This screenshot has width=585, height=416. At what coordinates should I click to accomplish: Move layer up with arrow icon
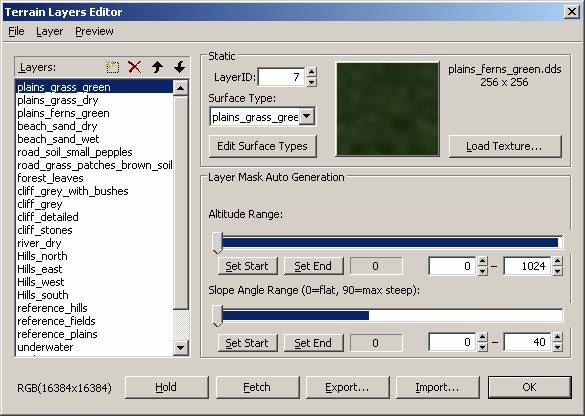157,67
